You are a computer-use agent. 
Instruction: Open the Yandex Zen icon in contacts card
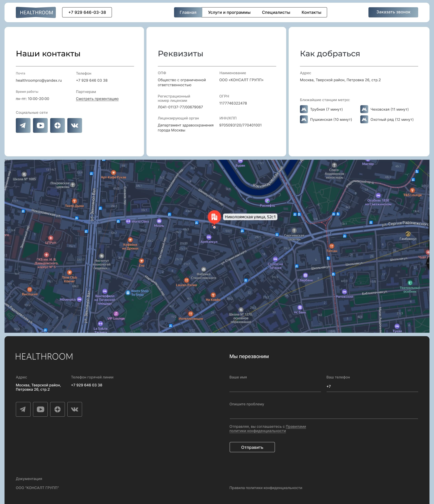(x=57, y=125)
